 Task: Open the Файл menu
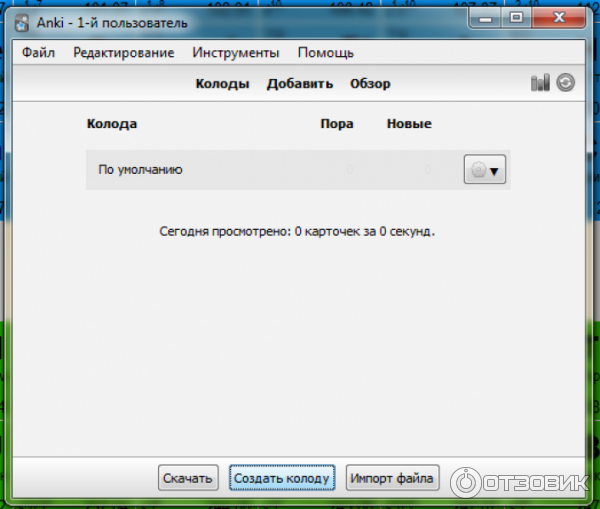[x=37, y=53]
